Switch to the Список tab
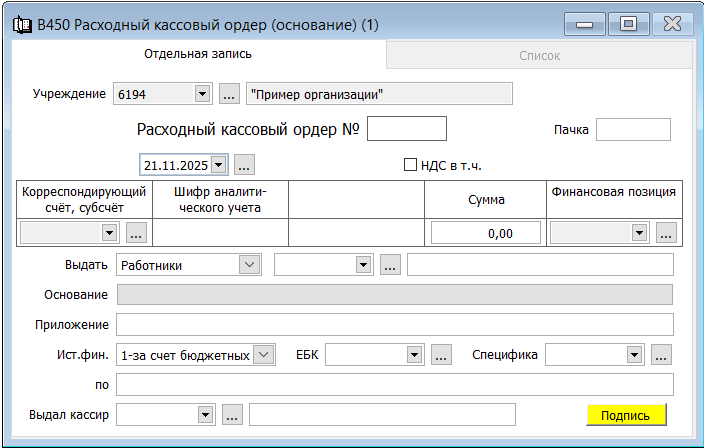 [538, 56]
